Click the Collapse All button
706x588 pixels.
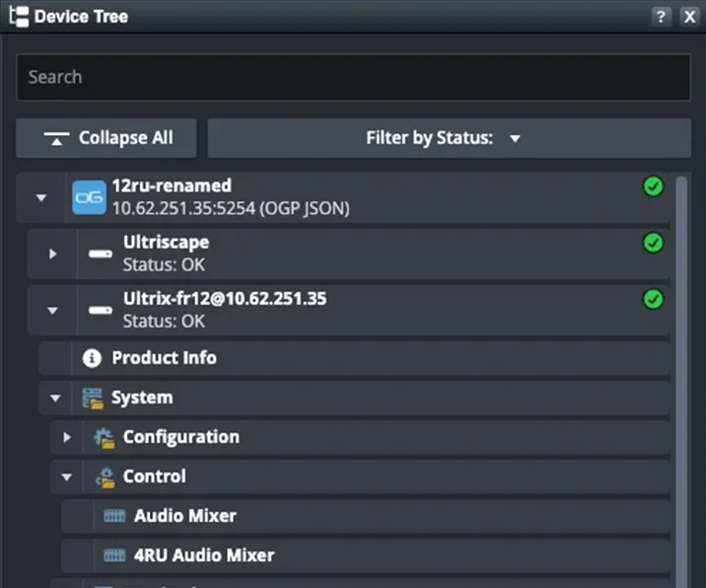(106, 138)
